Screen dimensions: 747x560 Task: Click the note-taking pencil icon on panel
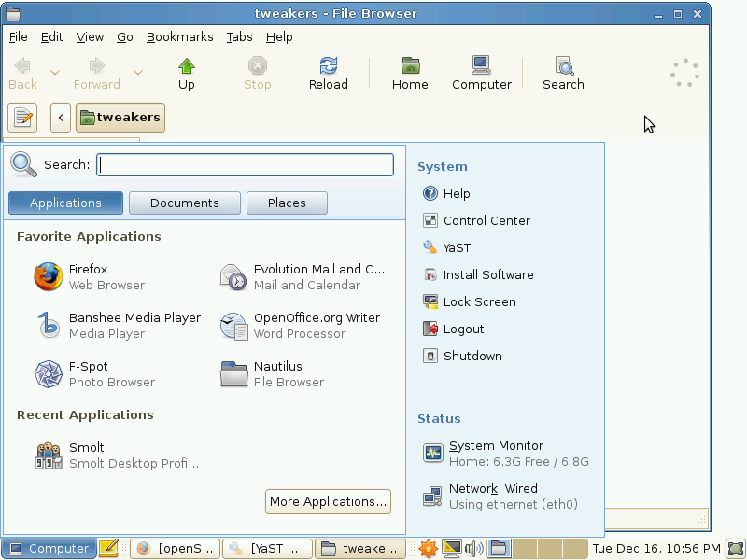(109, 549)
